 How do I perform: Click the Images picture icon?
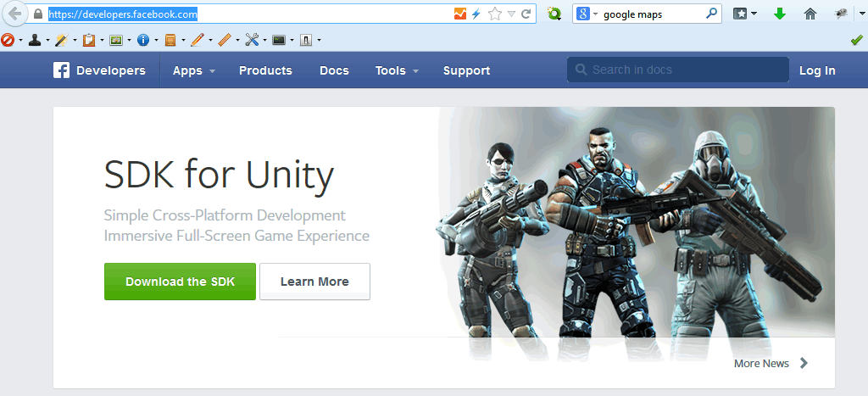point(115,40)
